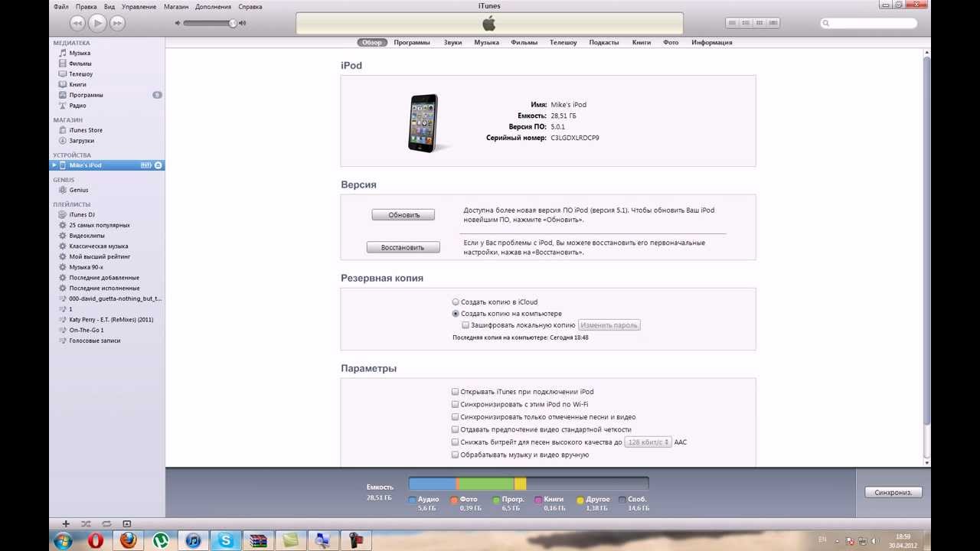Check 'Отдавать предпочтение видео стандартной четкости'
980x551 pixels.
(x=456, y=429)
